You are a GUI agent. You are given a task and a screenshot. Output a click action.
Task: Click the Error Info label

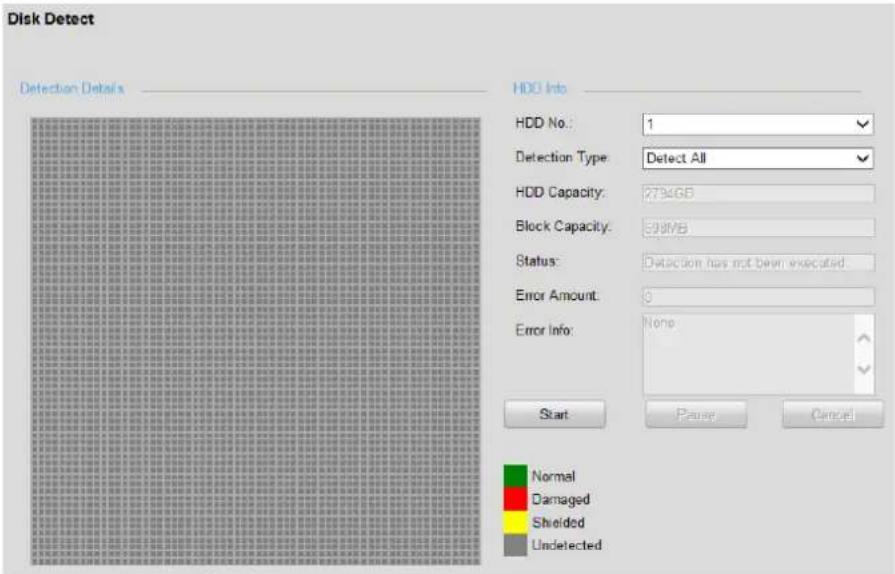544,330
